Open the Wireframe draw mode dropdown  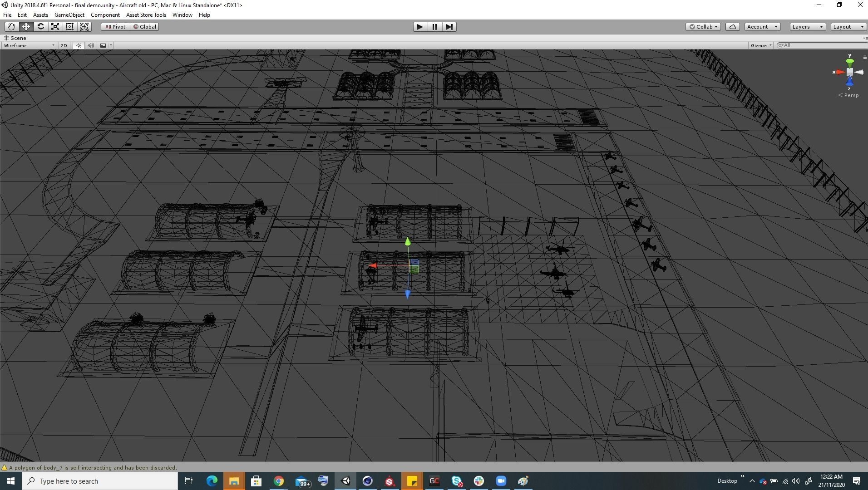[29, 45]
